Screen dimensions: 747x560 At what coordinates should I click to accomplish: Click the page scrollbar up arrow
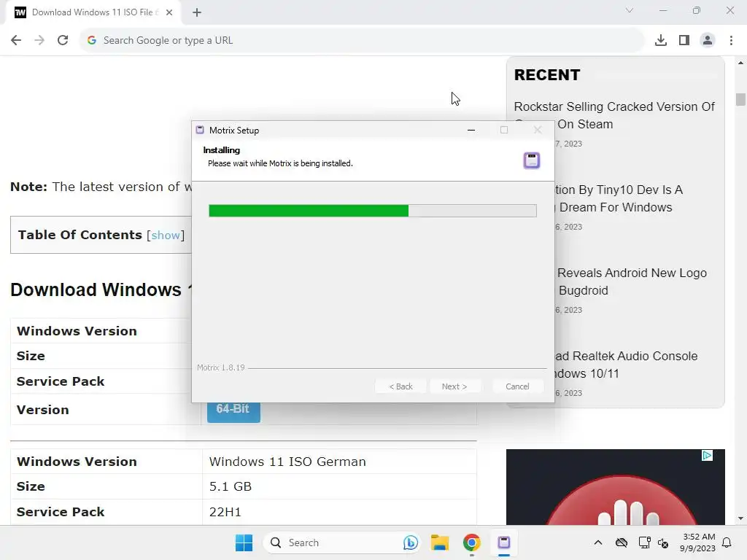point(740,63)
